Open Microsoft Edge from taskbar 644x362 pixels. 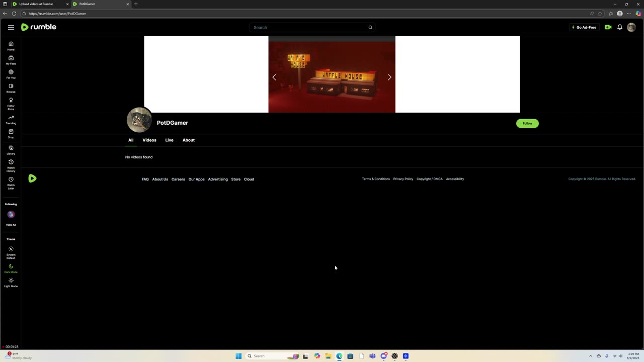coord(339,356)
